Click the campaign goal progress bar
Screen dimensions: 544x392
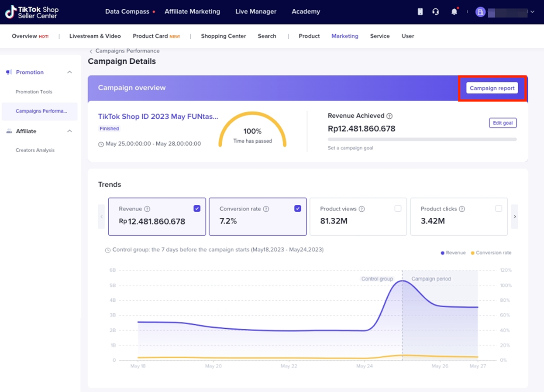422,139
